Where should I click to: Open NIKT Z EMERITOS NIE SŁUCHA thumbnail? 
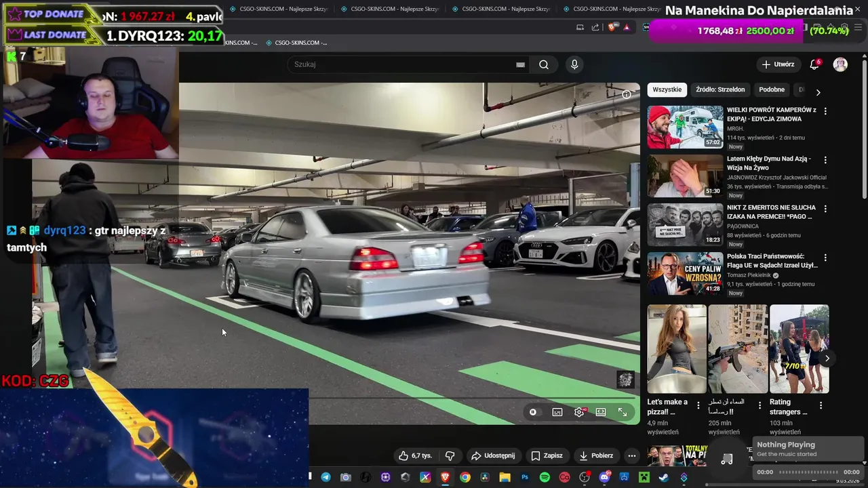[685, 224]
